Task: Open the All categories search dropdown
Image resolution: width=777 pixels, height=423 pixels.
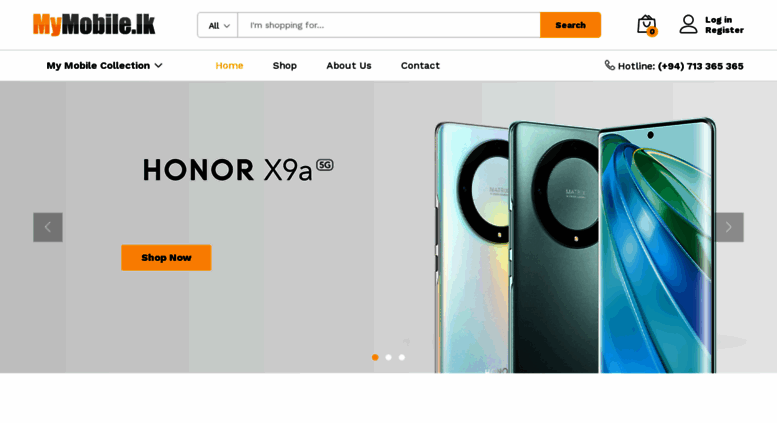Action: [218, 25]
